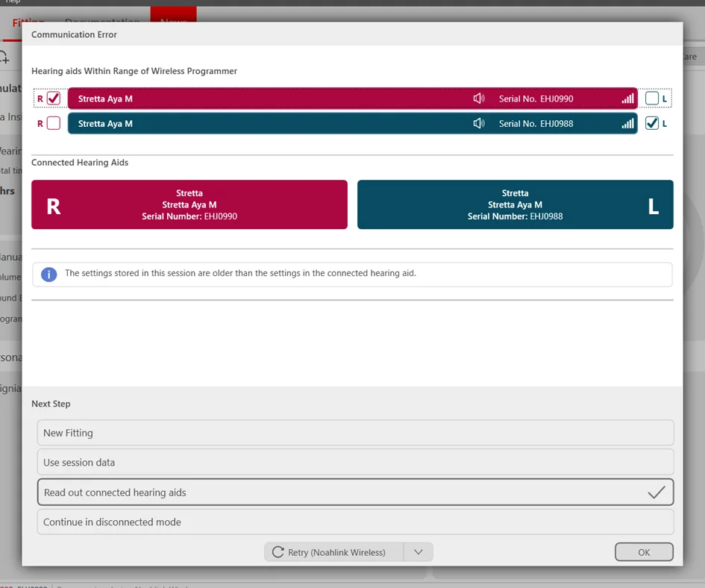Choose New Fitting as next step
Screen dimensions: 705x588
355,433
